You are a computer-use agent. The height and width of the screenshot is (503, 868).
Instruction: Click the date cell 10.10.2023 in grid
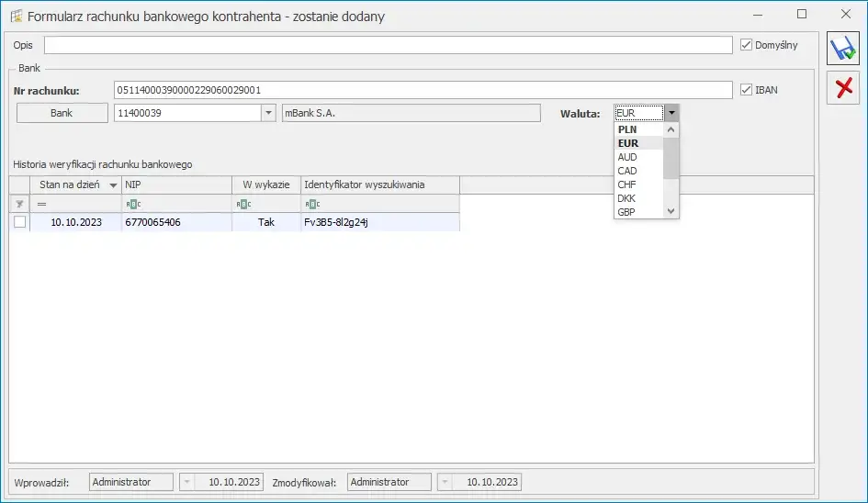[x=76, y=222]
